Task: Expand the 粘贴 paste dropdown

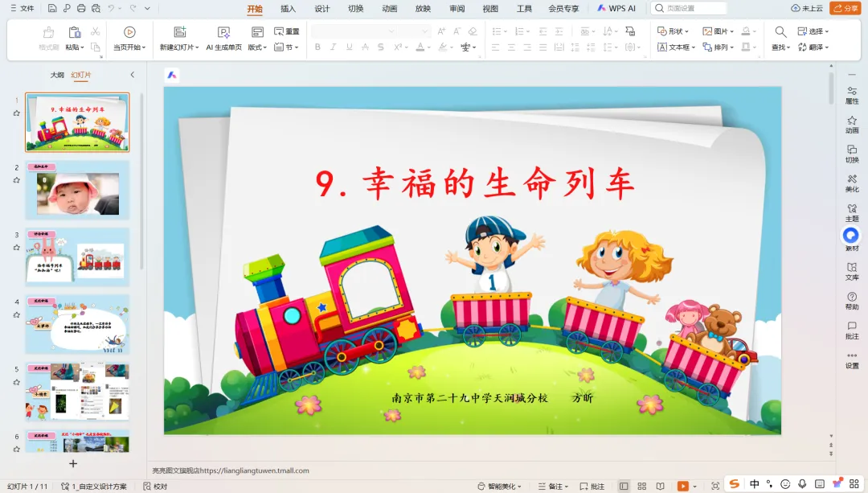Action: click(x=75, y=47)
